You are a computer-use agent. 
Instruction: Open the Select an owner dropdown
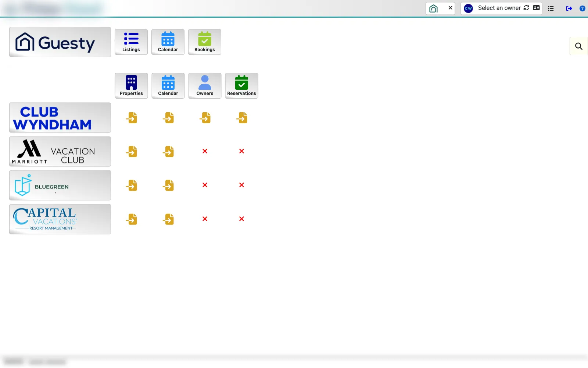coord(499,8)
